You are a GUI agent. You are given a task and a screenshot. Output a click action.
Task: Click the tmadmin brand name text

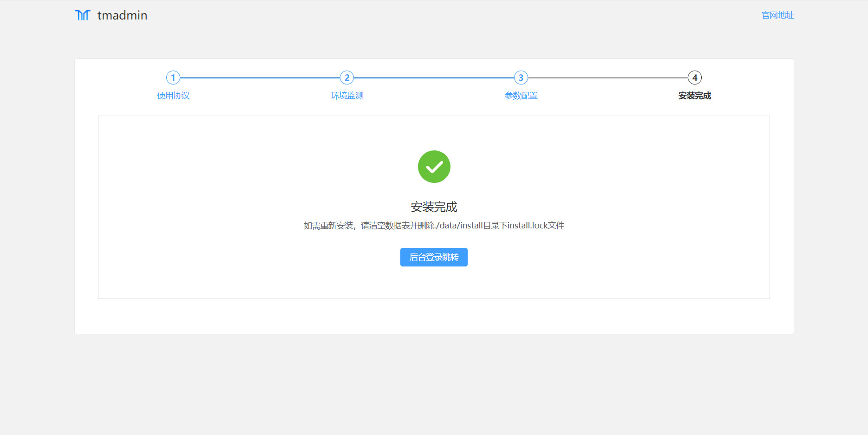(122, 15)
